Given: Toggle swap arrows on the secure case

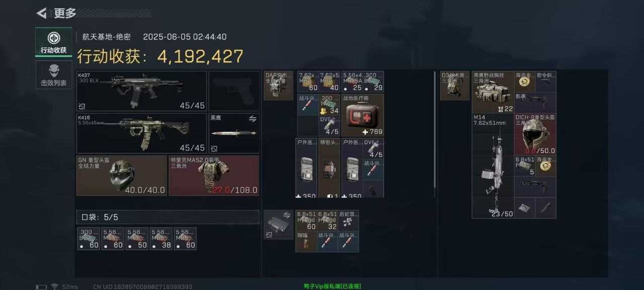Looking at the screenshot, I should [287, 215].
